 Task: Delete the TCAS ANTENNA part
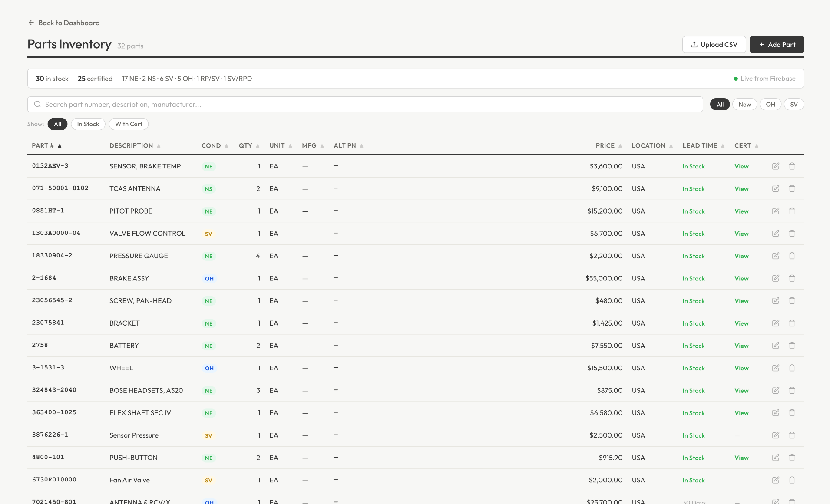(792, 188)
